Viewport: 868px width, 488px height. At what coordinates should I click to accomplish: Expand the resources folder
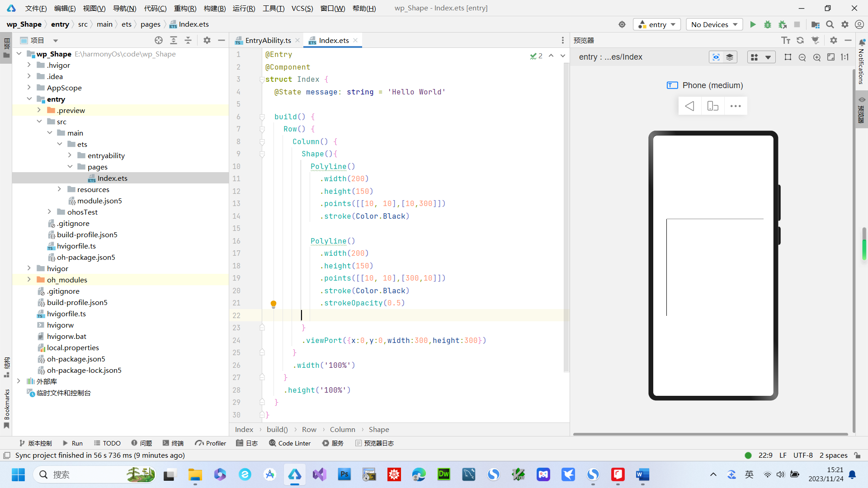point(59,189)
